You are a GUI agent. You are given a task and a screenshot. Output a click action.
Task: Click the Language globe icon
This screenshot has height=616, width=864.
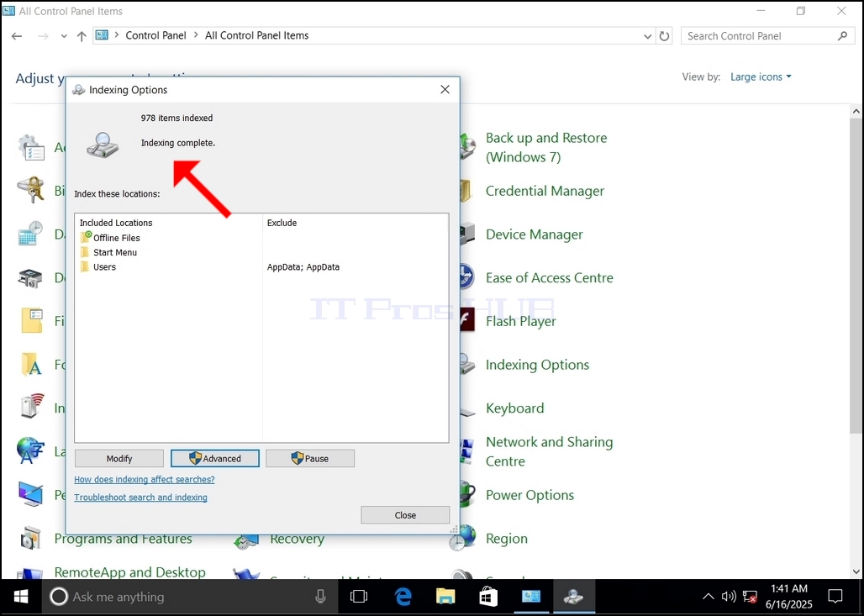[x=30, y=450]
